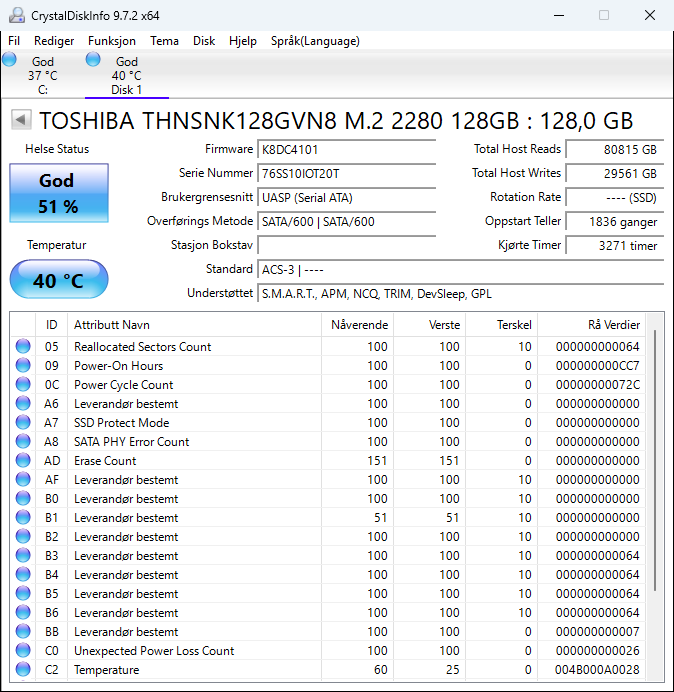
Task: Click status icon for Unexpected Power Loss Count
Action: coord(23,650)
